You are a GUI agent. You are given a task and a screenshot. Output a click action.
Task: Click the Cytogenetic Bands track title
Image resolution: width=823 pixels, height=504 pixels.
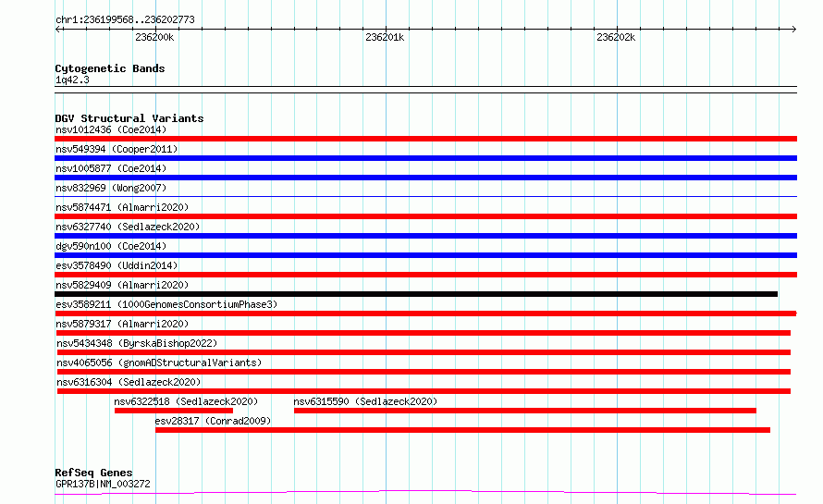110,68
